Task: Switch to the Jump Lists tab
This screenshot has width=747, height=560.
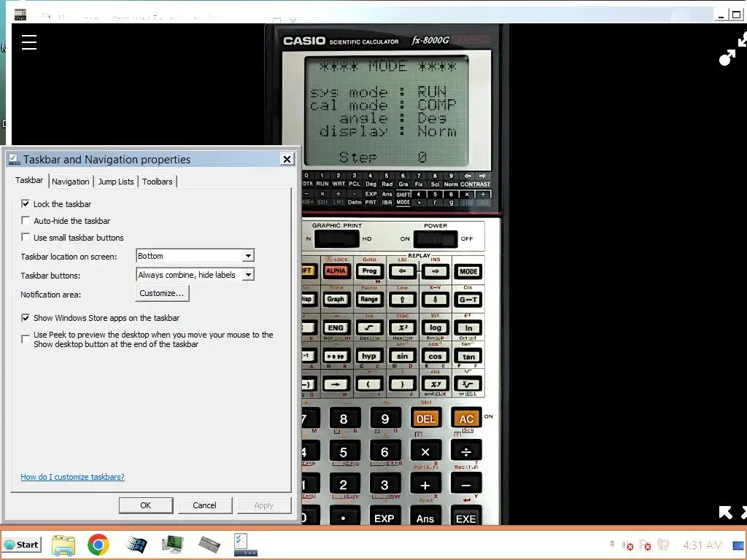Action: coord(116,182)
